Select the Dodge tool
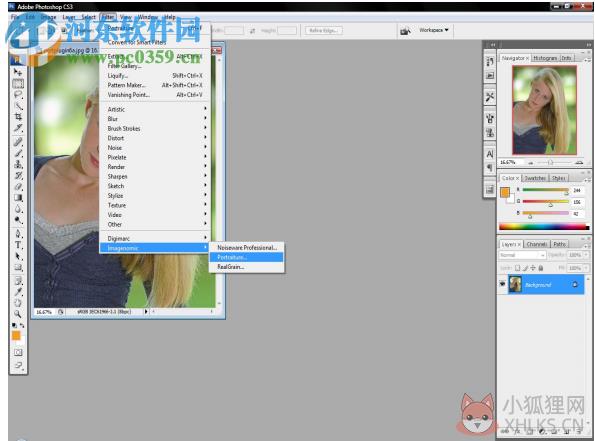Viewport: 595px width, 441px height. [18, 220]
